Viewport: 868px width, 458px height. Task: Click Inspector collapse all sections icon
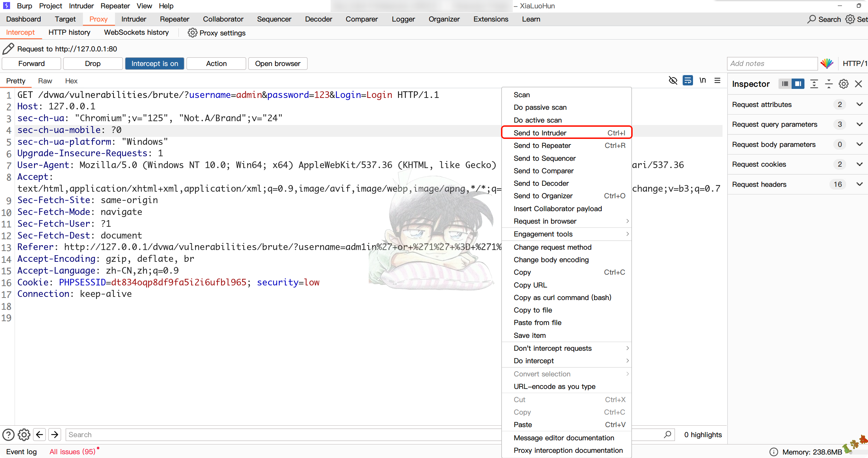tap(829, 84)
